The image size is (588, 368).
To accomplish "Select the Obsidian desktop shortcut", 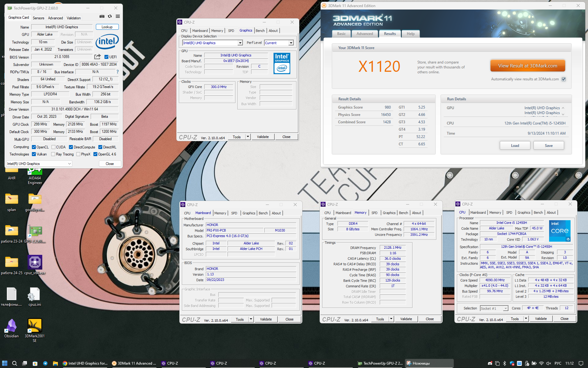I will [12, 328].
